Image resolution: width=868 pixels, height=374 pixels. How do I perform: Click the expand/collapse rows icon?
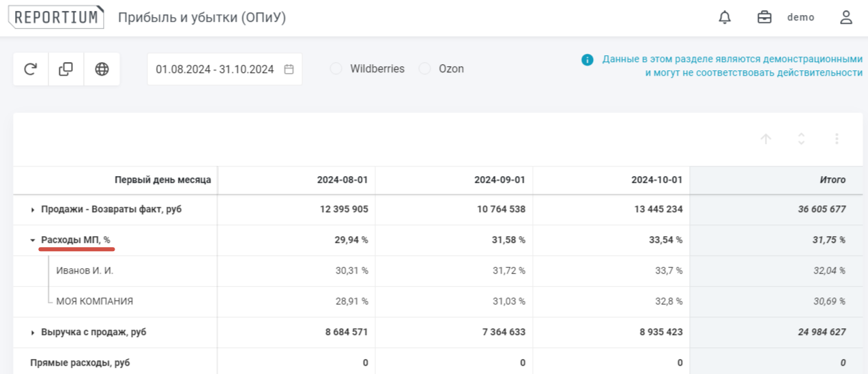(x=801, y=139)
